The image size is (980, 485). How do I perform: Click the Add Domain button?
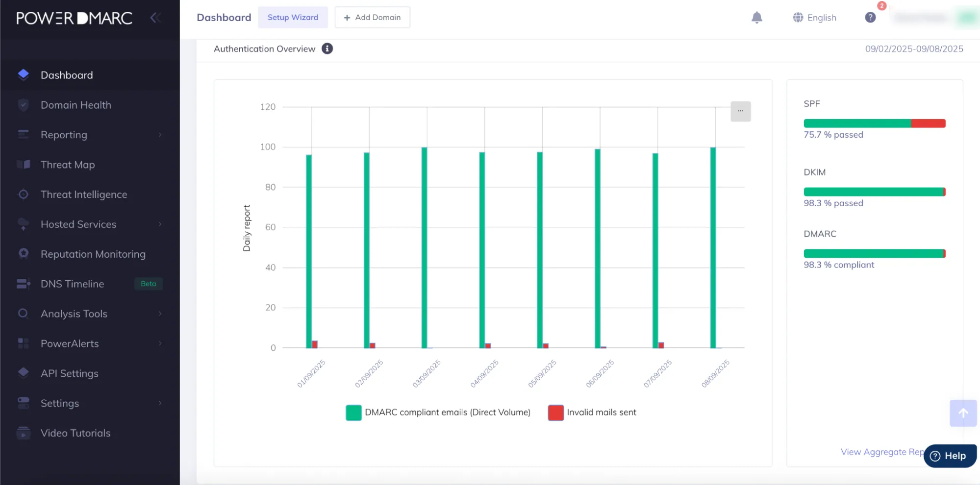[372, 18]
